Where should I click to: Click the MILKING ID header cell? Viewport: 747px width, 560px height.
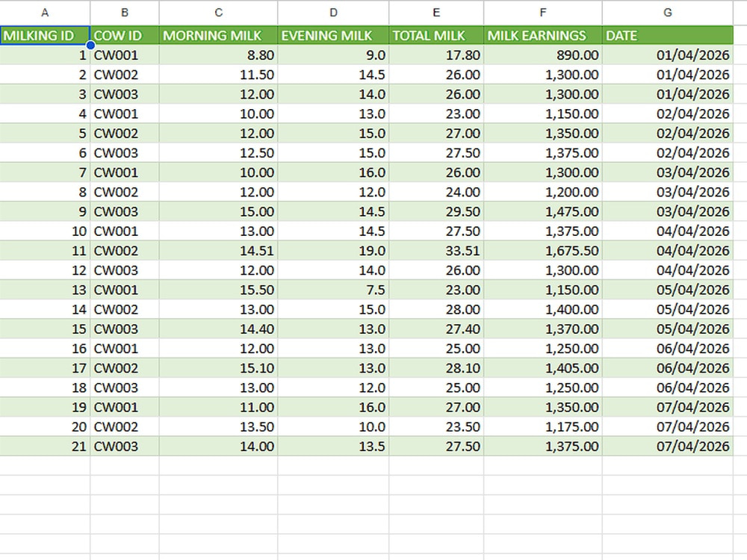45,36
